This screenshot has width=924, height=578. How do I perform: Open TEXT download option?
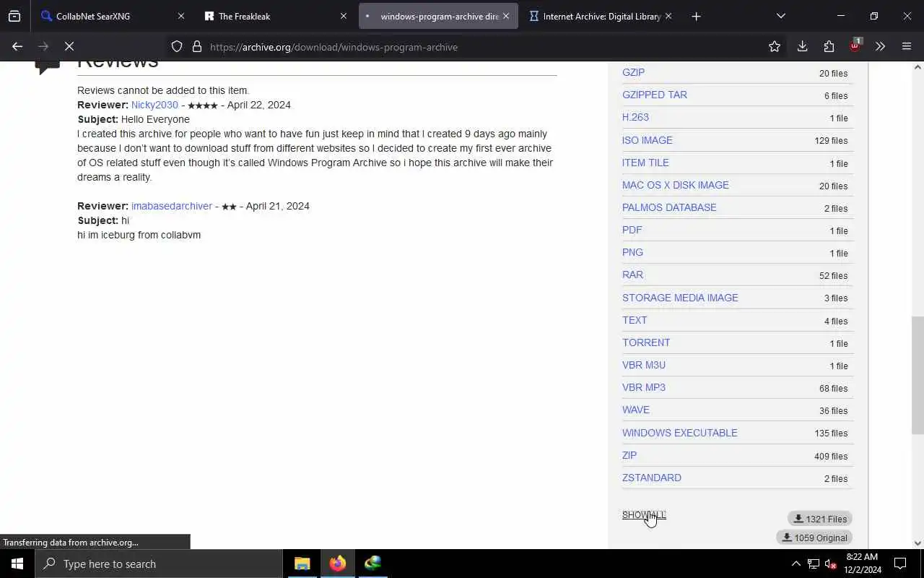pos(635,320)
